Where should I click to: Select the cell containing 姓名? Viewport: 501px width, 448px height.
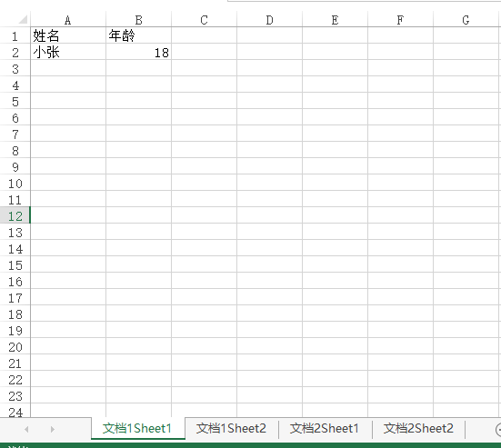click(68, 35)
